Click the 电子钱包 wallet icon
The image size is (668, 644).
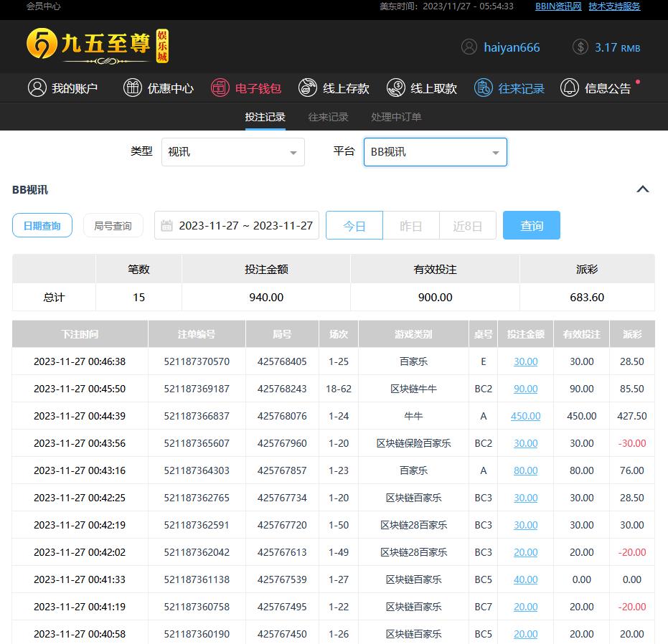coord(220,88)
